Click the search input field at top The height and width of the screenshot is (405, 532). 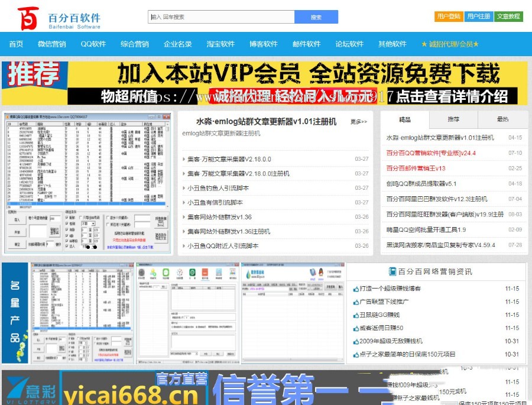tap(219, 17)
